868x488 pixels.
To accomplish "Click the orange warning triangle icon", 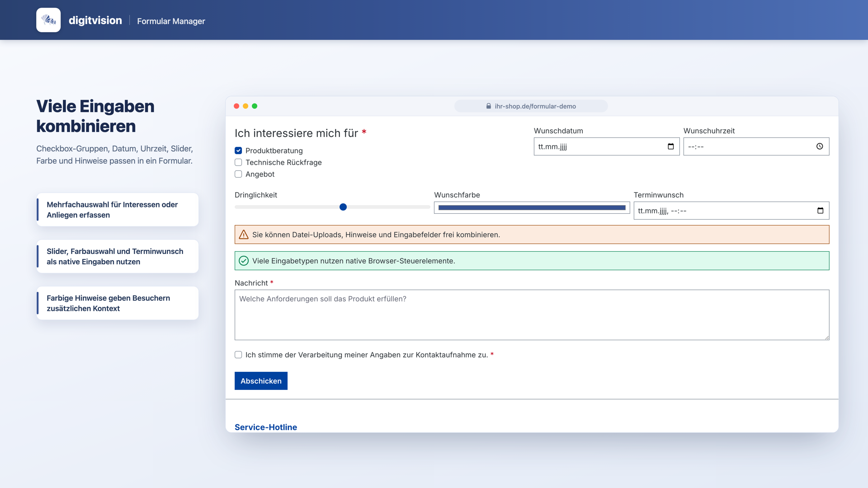I will coord(244,235).
